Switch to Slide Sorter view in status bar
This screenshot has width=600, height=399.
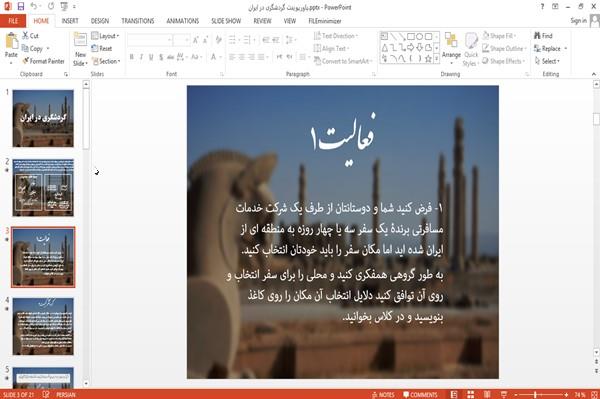(x=470, y=394)
